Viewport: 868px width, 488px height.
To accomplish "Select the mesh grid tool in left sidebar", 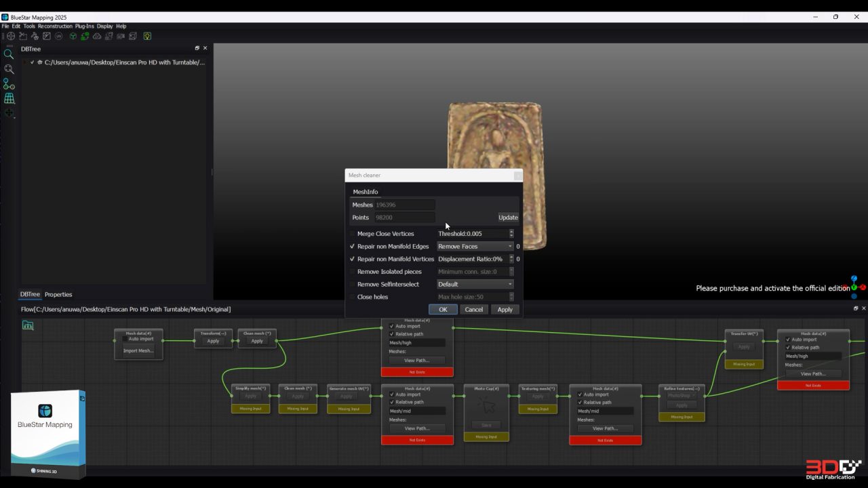I will click(9, 98).
